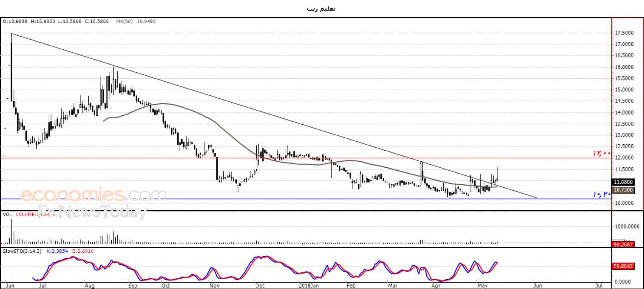This screenshot has height=289, width=644.
Task: Click the "MA(50)" indicator label
Action: (x=125, y=21)
